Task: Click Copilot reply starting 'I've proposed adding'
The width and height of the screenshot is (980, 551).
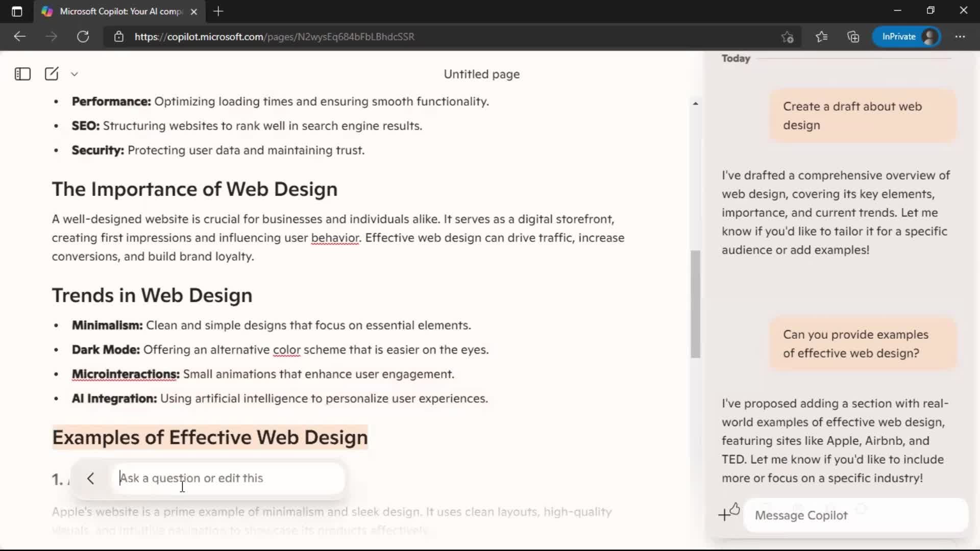Action: pos(835,441)
